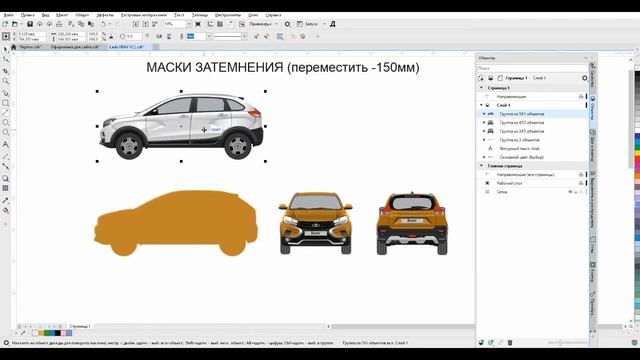The width and height of the screenshot is (640, 360).
Task: Toggle lock on page Направляющие layer
Action: [x=581, y=96]
